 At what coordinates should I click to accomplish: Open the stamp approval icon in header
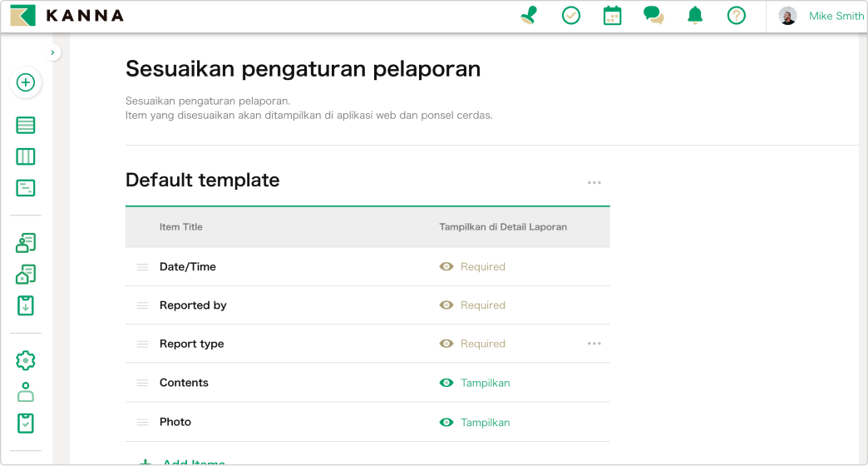click(530, 16)
